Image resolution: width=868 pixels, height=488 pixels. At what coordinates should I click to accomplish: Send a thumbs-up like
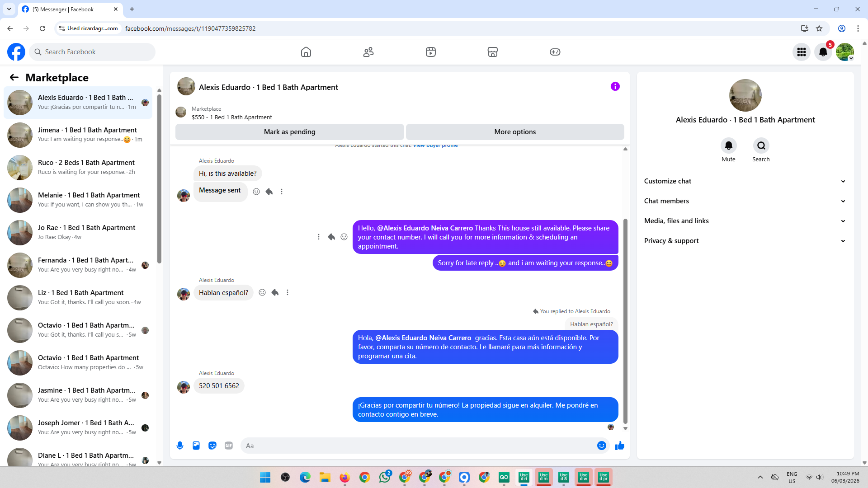tap(619, 446)
